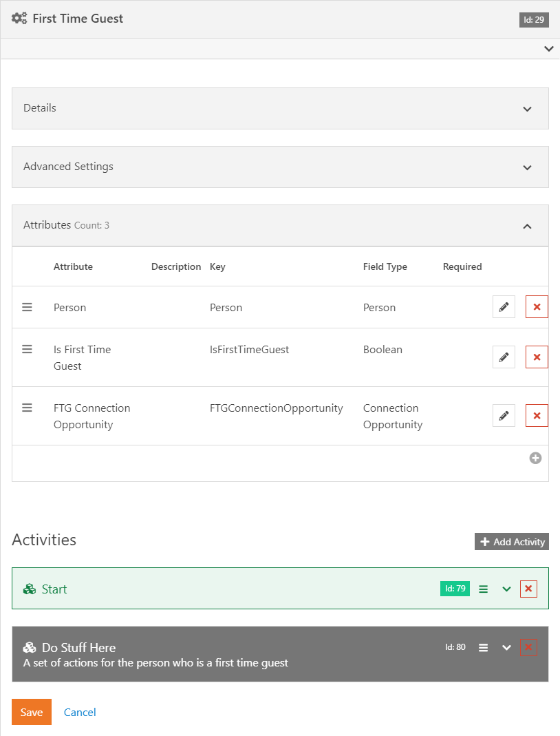Add a new attribute with plus icon
Viewport: 560px width, 736px height.
click(536, 458)
